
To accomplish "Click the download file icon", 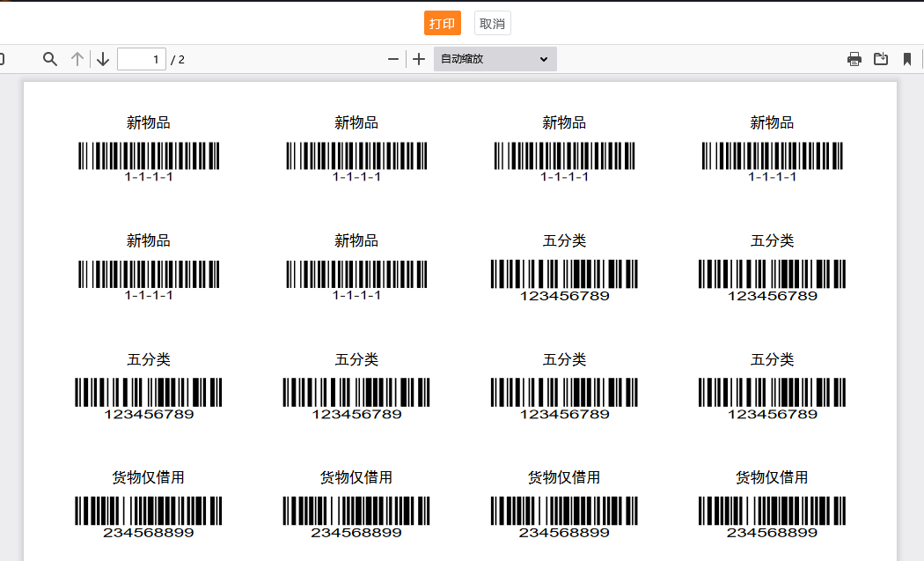I will point(881,59).
